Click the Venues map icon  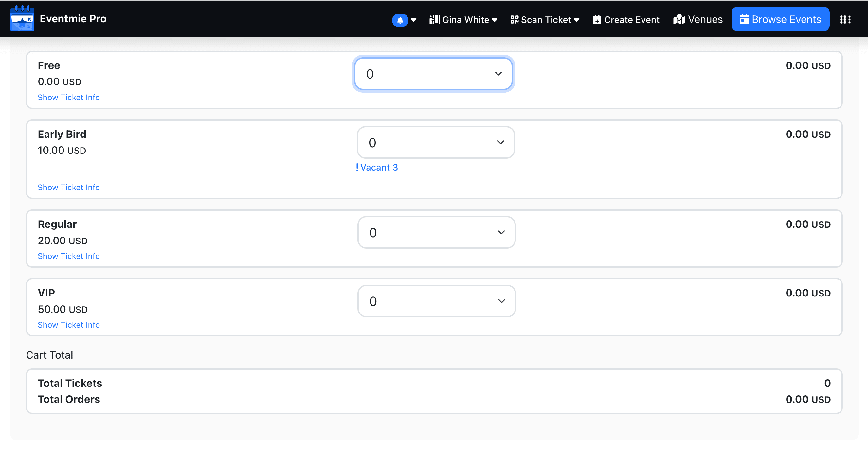click(679, 19)
